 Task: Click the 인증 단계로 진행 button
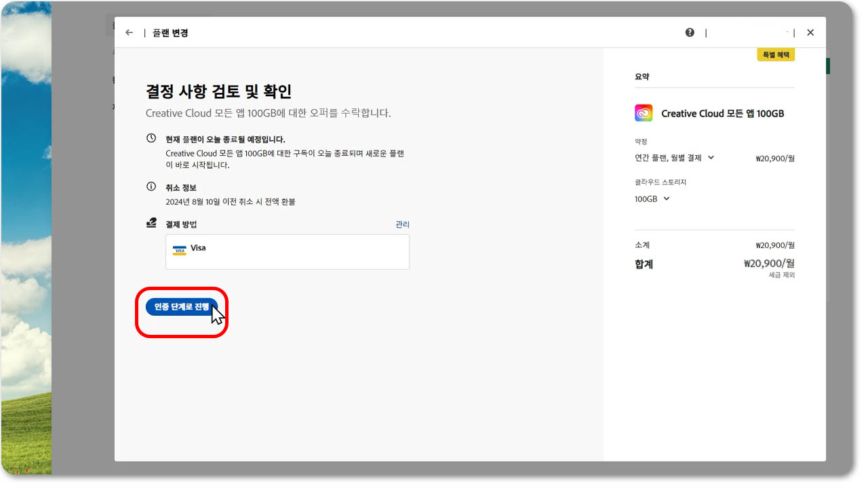[x=182, y=307]
